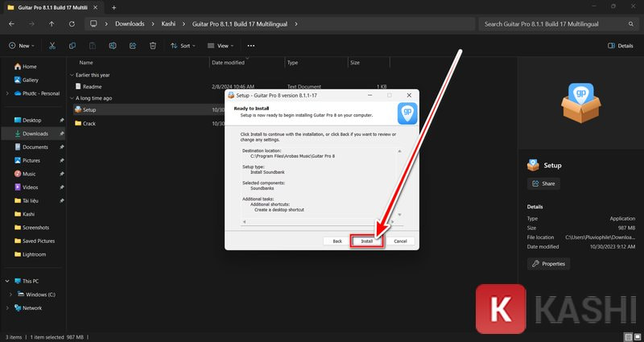Image resolution: width=644 pixels, height=342 pixels.
Task: Open a new File Explorer tab
Action: coord(114,6)
